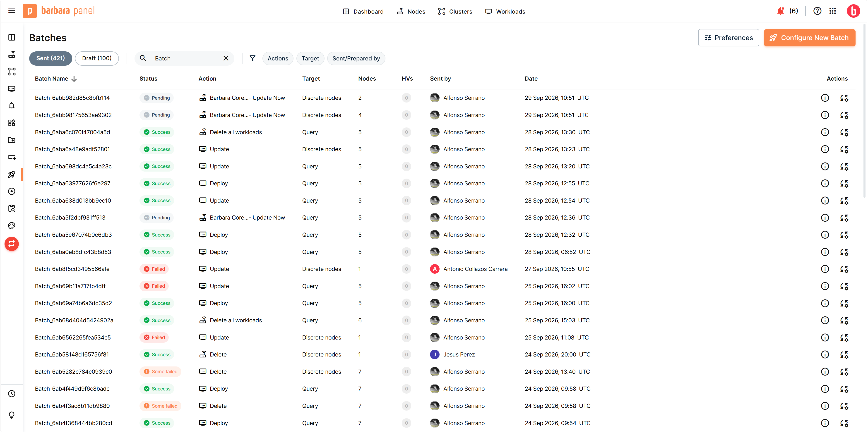The width and height of the screenshot is (868, 433).
Task: Open Clusters in top navigation
Action: pos(455,12)
